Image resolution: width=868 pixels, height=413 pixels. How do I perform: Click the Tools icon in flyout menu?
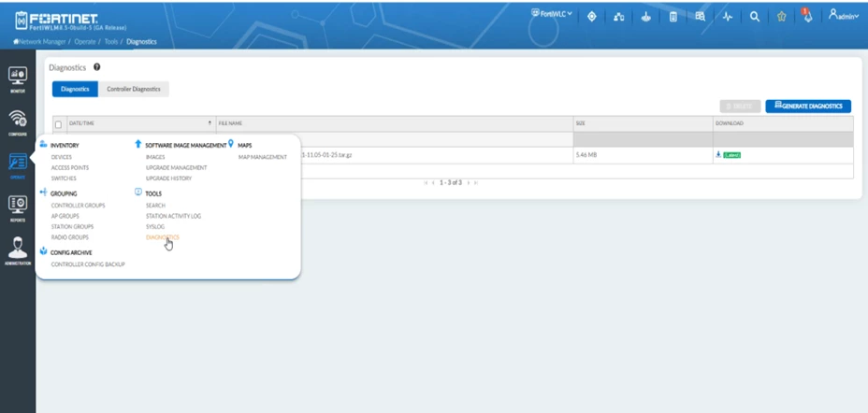click(x=137, y=192)
